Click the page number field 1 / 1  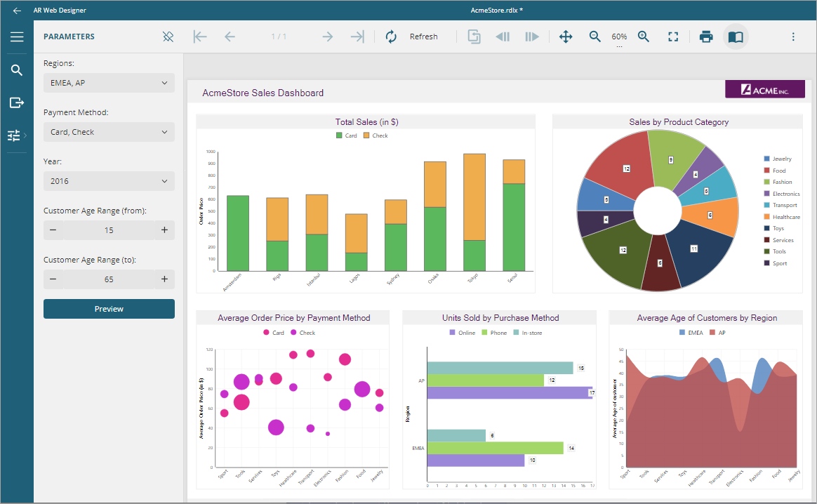[x=279, y=37]
